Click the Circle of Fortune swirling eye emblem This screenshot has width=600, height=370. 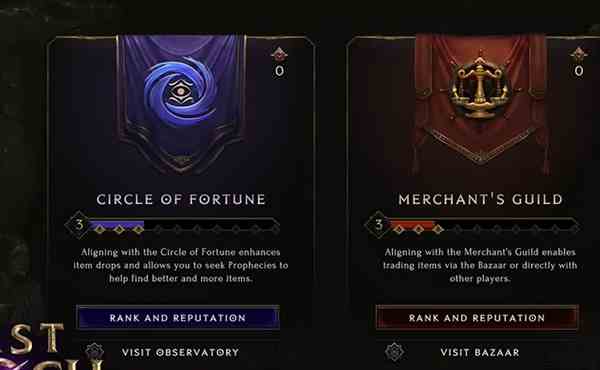[x=180, y=92]
